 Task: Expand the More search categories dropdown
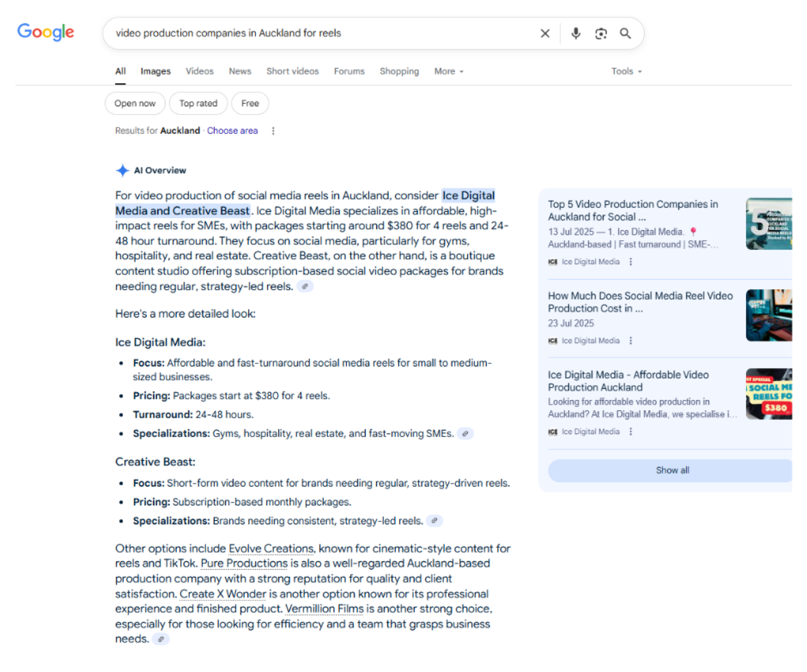click(x=449, y=71)
